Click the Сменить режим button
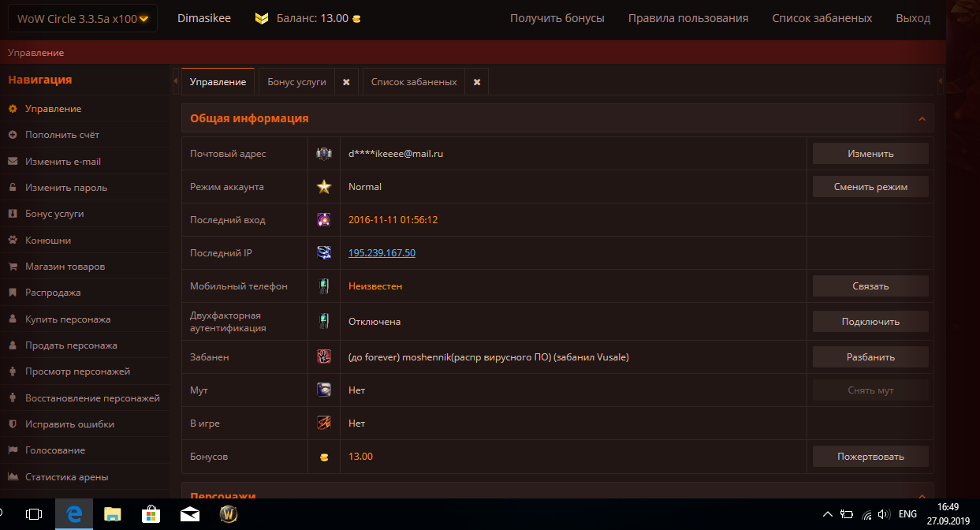 tap(870, 187)
